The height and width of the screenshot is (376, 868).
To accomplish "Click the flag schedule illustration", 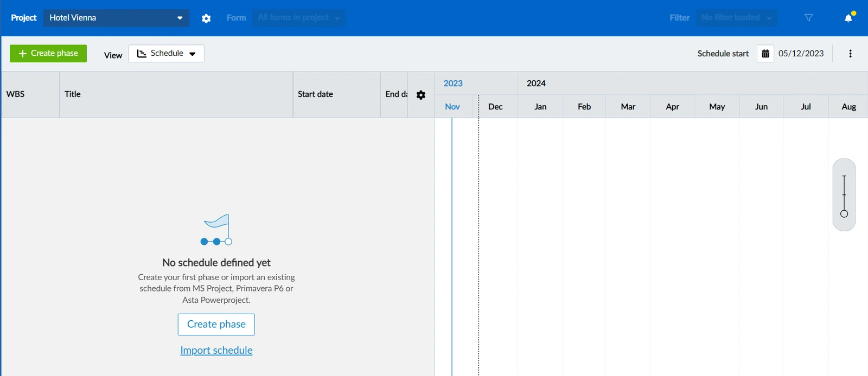I will pyautogui.click(x=216, y=230).
